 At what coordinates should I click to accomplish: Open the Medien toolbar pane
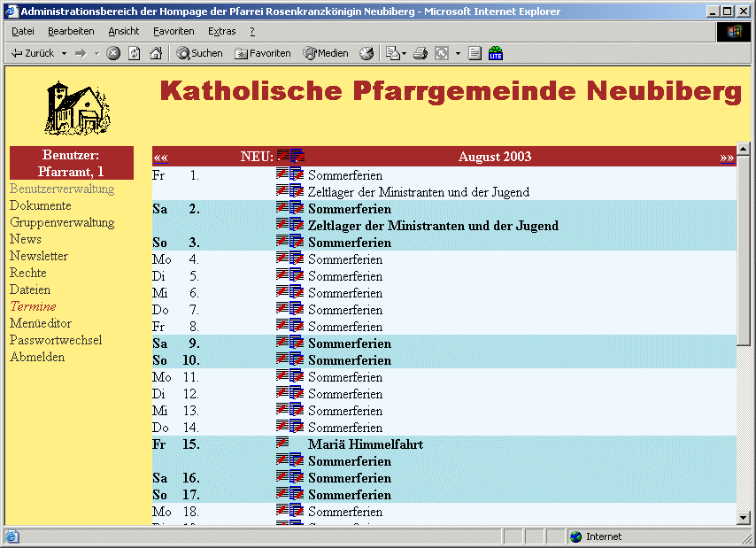point(326,53)
